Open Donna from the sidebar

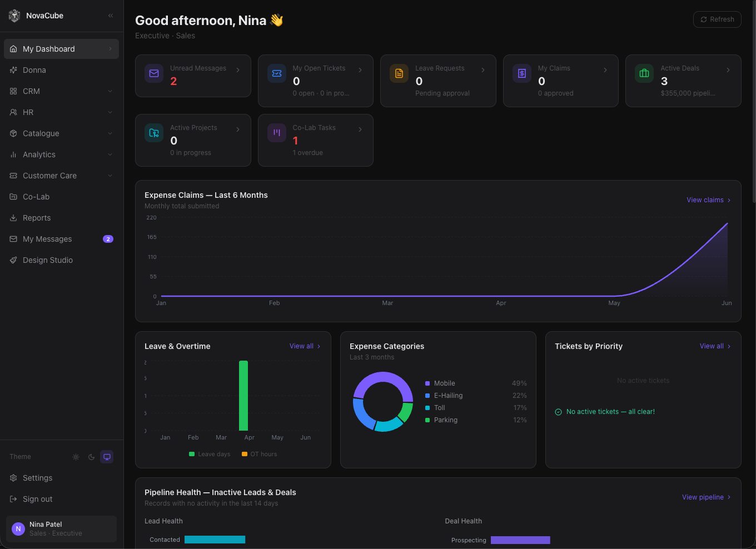click(x=61, y=70)
